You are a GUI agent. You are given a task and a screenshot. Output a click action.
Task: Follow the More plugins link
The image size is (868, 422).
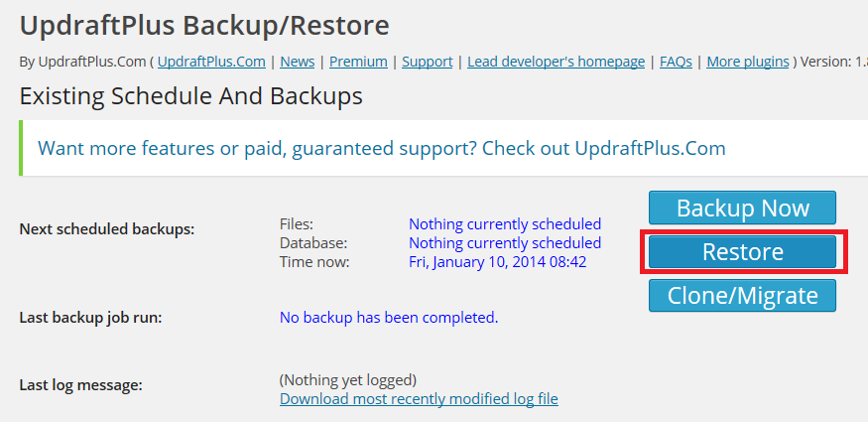[x=748, y=62]
